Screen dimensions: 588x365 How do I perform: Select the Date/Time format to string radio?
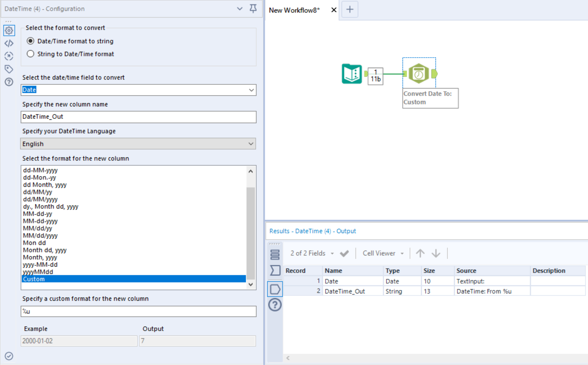[30, 41]
